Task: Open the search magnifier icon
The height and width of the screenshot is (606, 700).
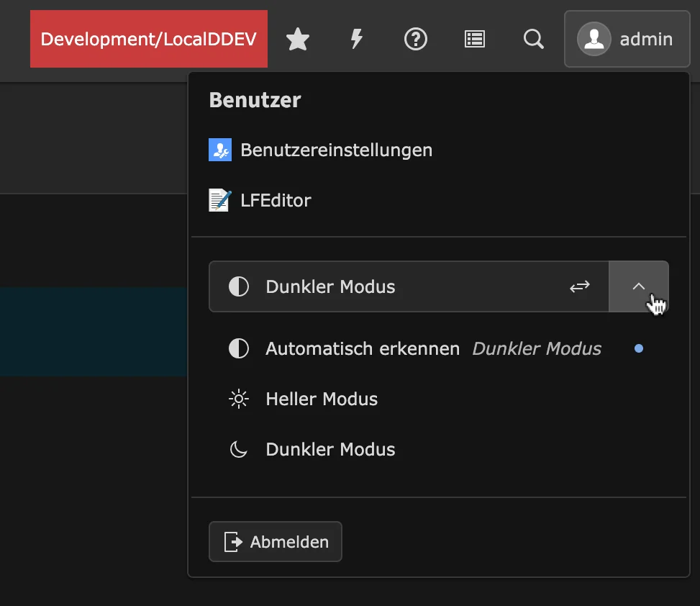Action: click(x=533, y=39)
